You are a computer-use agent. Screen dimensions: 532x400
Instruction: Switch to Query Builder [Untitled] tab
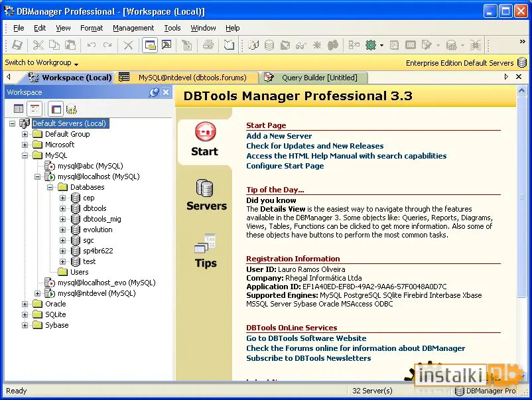pos(314,78)
